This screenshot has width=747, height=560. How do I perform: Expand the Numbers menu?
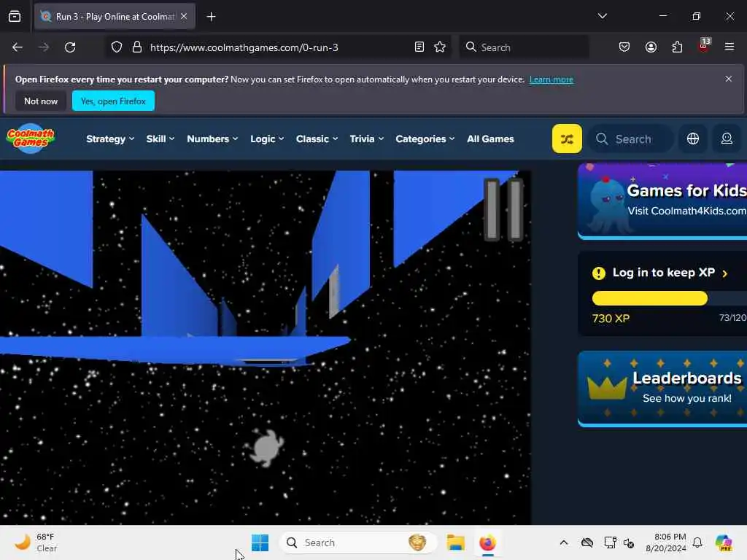(x=212, y=139)
